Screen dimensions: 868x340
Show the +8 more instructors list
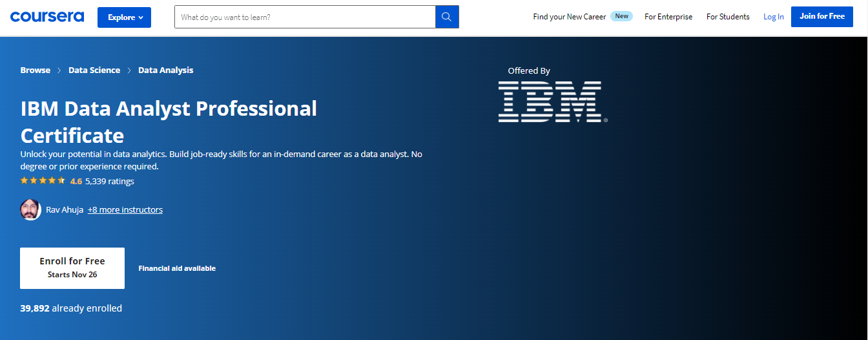pos(125,209)
